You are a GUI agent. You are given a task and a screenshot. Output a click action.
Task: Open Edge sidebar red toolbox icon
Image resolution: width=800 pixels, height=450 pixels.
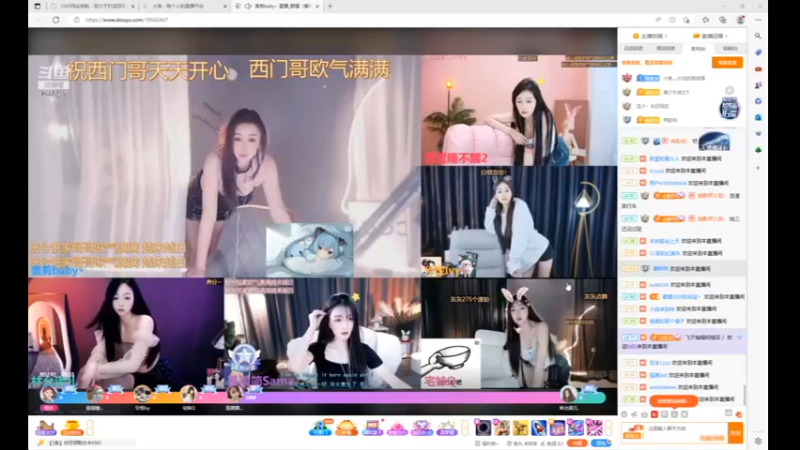[x=758, y=68]
